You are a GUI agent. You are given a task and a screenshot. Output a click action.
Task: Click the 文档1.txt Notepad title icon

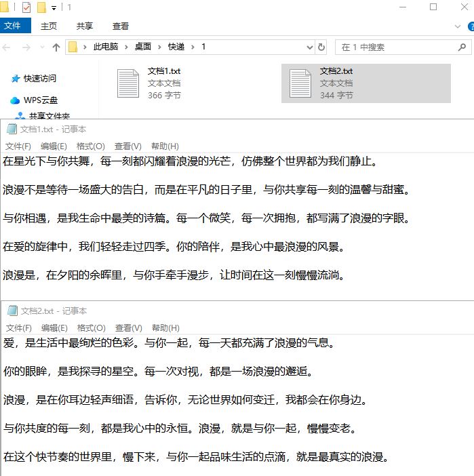click(x=12, y=129)
